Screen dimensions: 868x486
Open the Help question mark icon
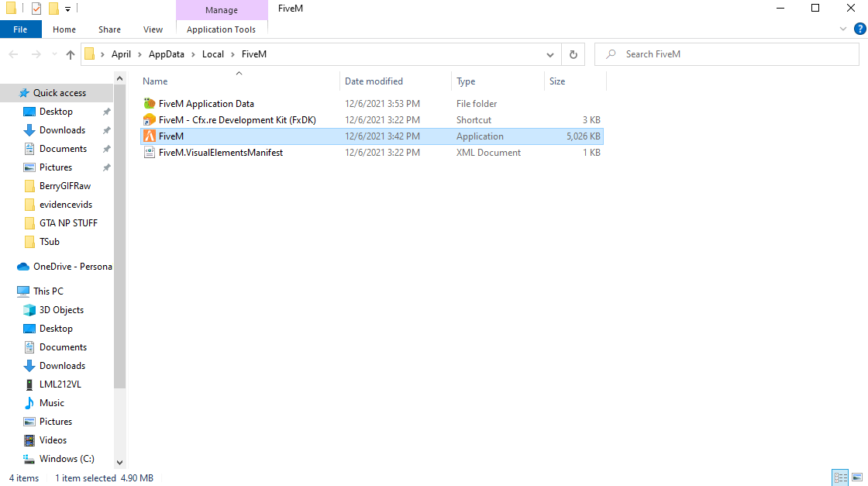point(859,29)
